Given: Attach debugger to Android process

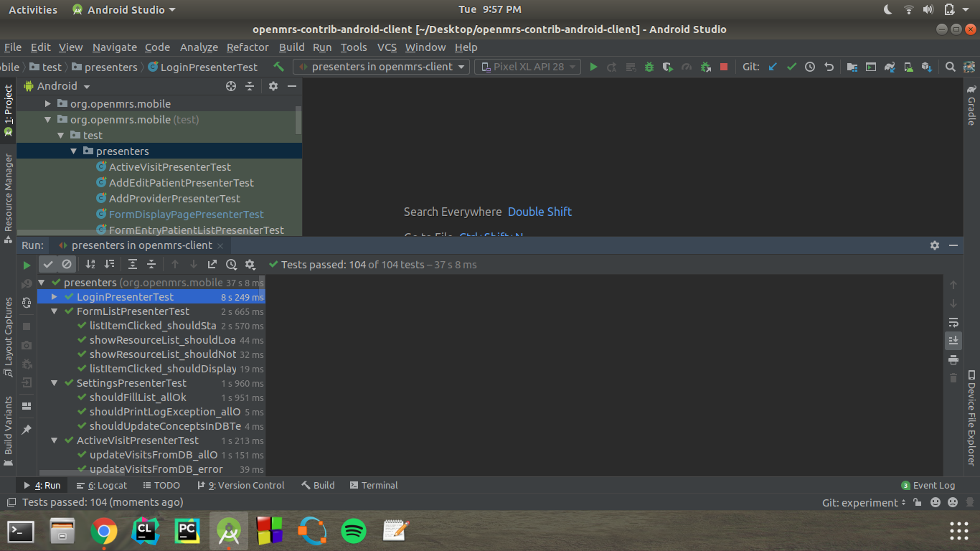Looking at the screenshot, I should coord(705,67).
